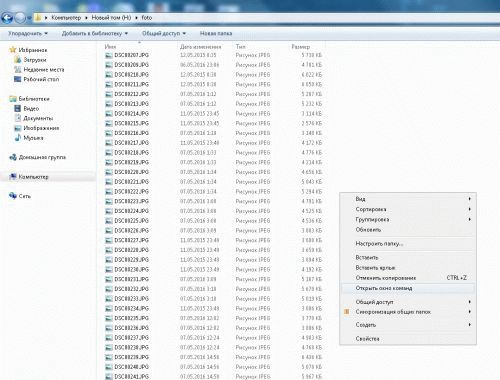500x380 pixels.
Task: Click the orange Синхронизация общих папок icon
Action: click(x=347, y=312)
